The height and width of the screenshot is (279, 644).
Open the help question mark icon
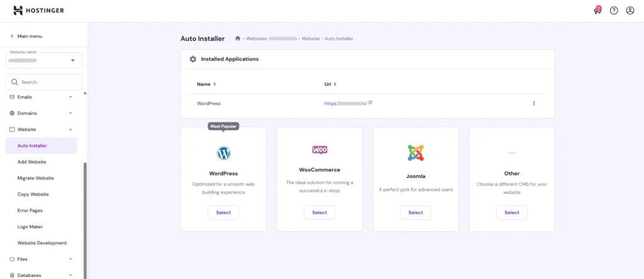(x=614, y=11)
